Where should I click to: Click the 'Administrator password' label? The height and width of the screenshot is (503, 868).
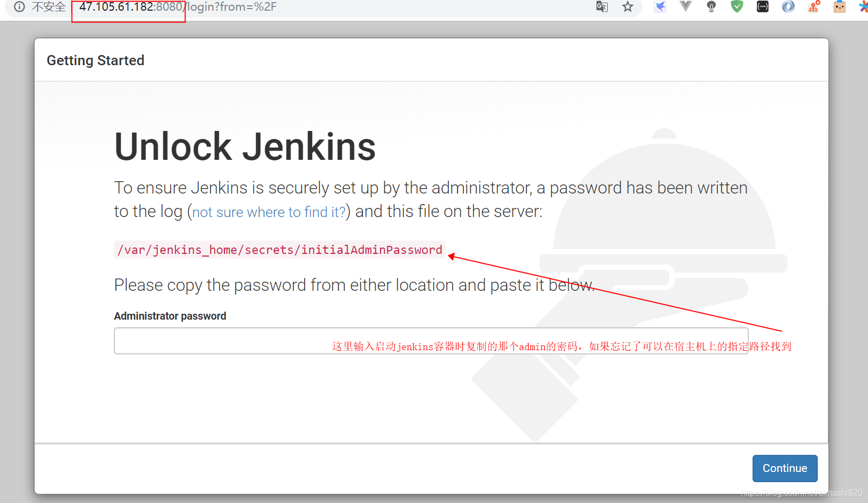pyautogui.click(x=170, y=316)
